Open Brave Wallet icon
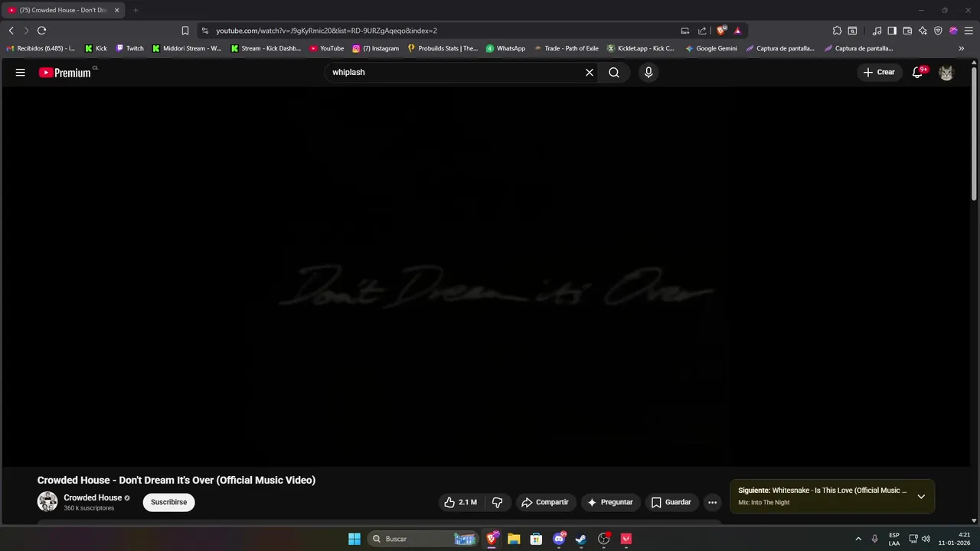 pyautogui.click(x=907, y=31)
